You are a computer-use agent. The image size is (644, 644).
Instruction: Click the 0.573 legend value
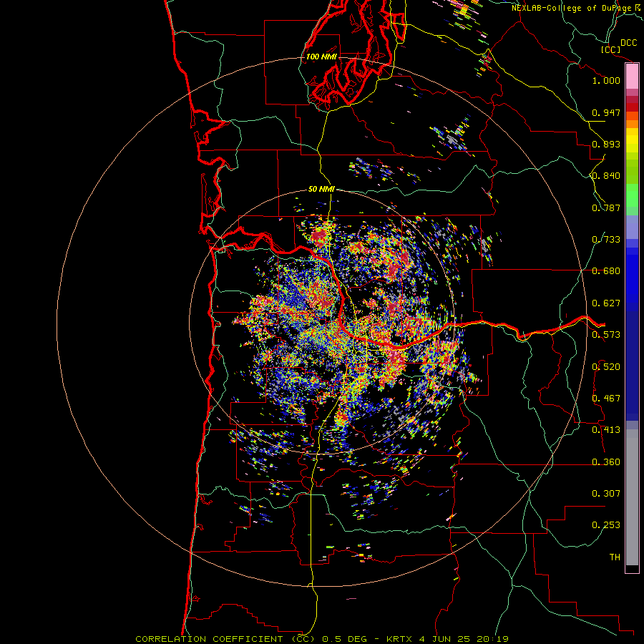pyautogui.click(x=606, y=335)
